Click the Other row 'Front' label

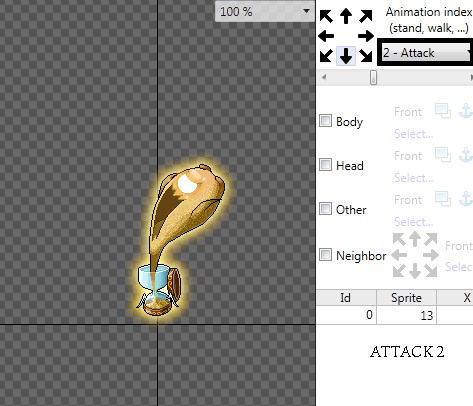tap(408, 200)
